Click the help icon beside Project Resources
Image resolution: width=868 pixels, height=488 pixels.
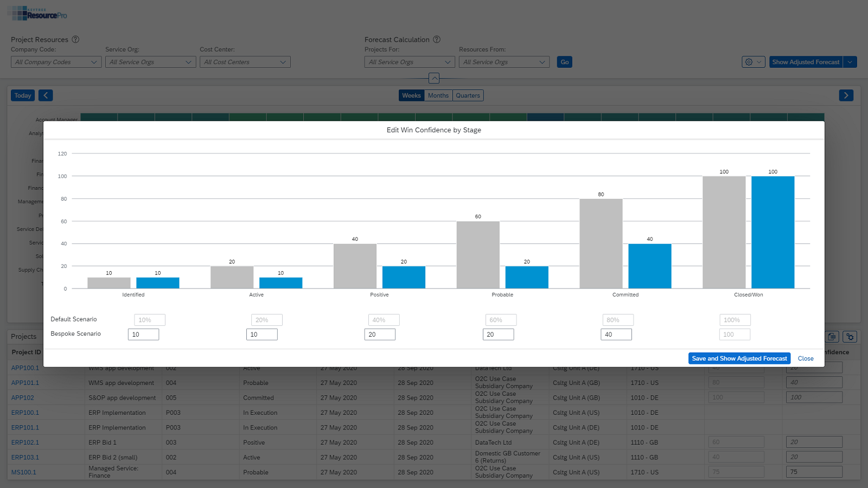pos(75,40)
